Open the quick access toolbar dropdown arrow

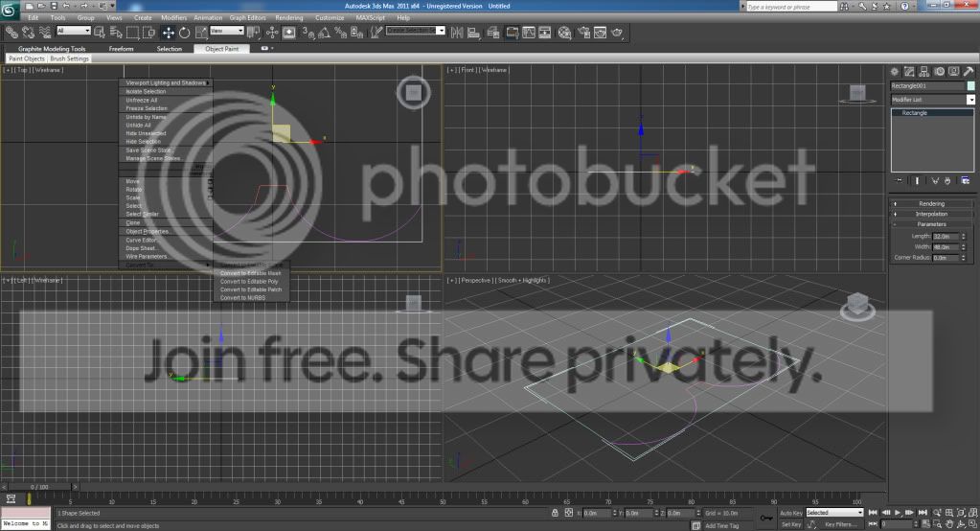tap(112, 7)
